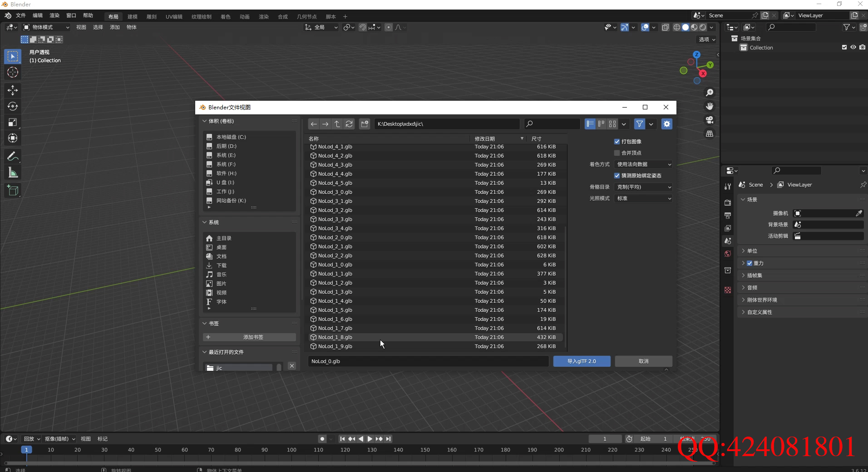Select the Annotate pencil tool

click(13, 157)
